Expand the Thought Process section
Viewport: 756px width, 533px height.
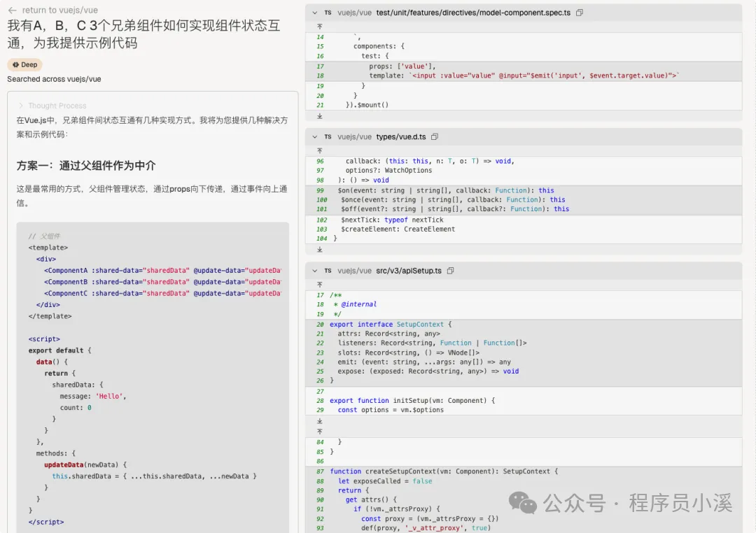52,106
